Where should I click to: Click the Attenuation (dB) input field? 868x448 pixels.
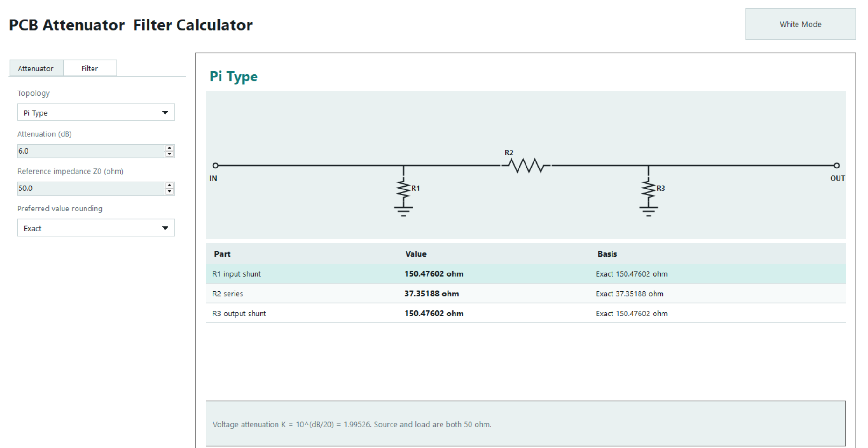tap(91, 151)
